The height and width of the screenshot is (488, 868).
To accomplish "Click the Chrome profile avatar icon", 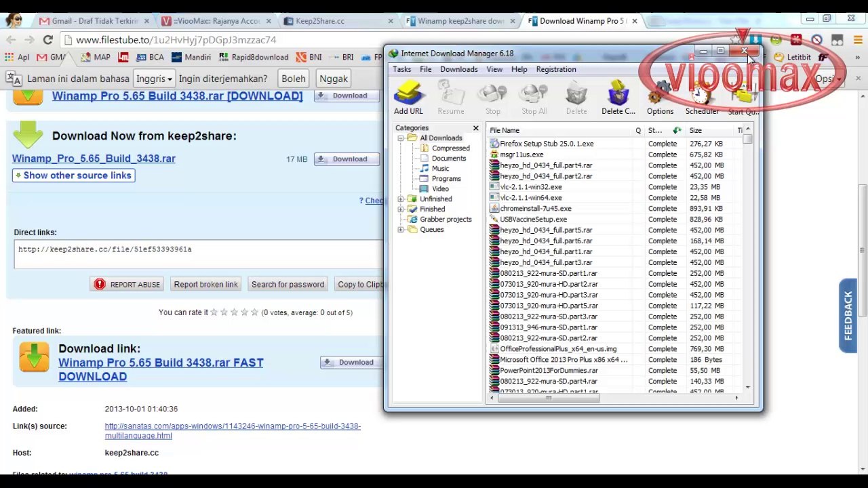I will (x=14, y=20).
